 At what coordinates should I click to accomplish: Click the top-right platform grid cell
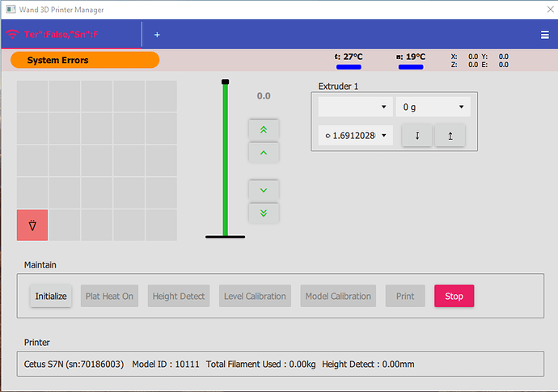click(x=161, y=96)
